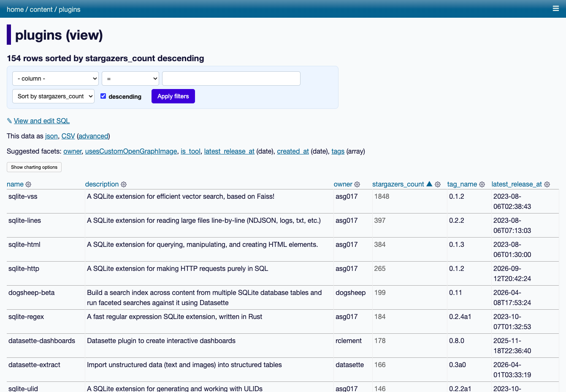Open the owner column gear menu
Viewport: 566px width, 392px height.
pos(357,184)
